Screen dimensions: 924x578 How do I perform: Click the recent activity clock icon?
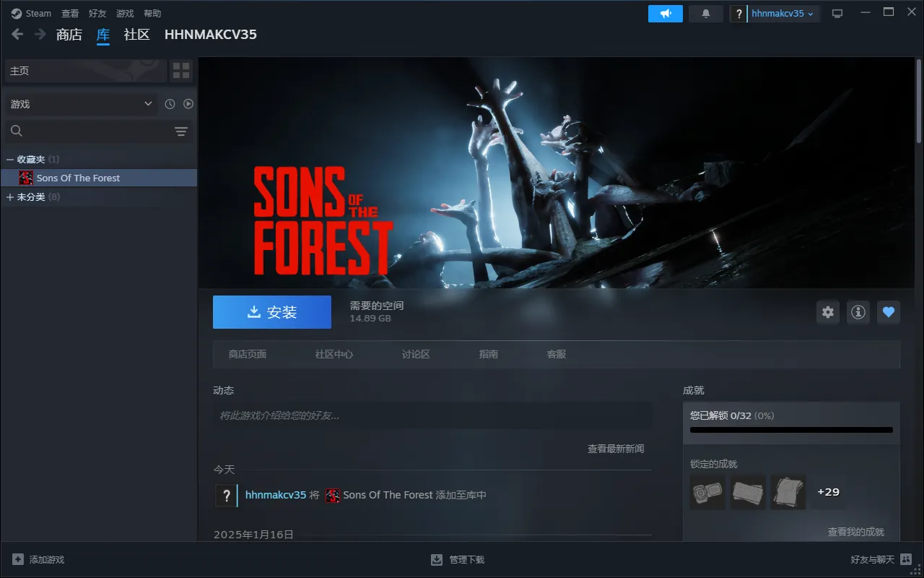pos(170,104)
